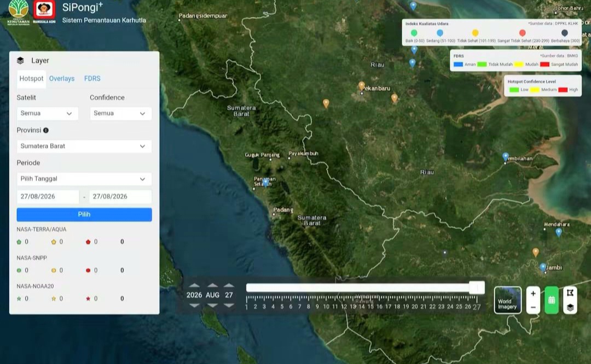Image resolution: width=591 pixels, height=364 pixels.
Task: Click the flag area icon
Action: 570,292
